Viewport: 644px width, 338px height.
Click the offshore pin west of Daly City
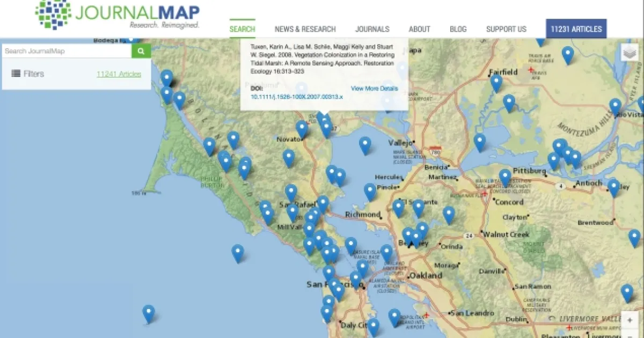(x=149, y=313)
